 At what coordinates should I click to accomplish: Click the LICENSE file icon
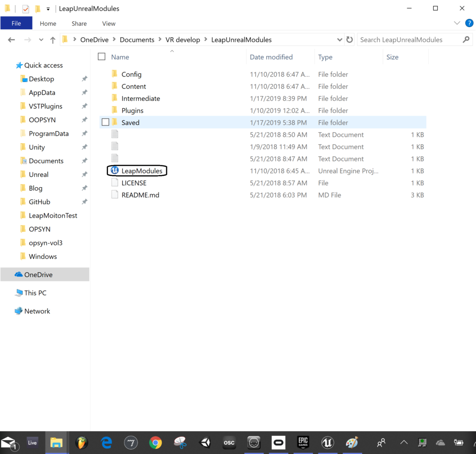pyautogui.click(x=115, y=183)
